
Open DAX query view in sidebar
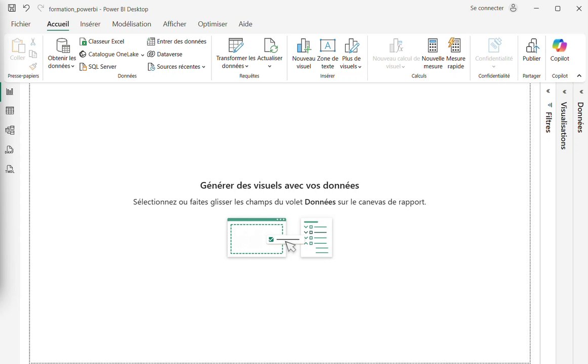coord(10,150)
